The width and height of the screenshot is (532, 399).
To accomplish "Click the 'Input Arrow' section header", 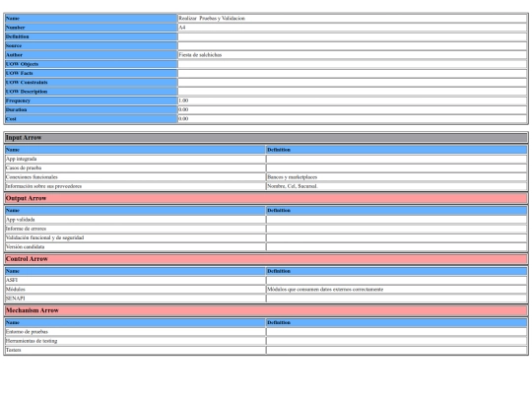I will click(x=266, y=138).
